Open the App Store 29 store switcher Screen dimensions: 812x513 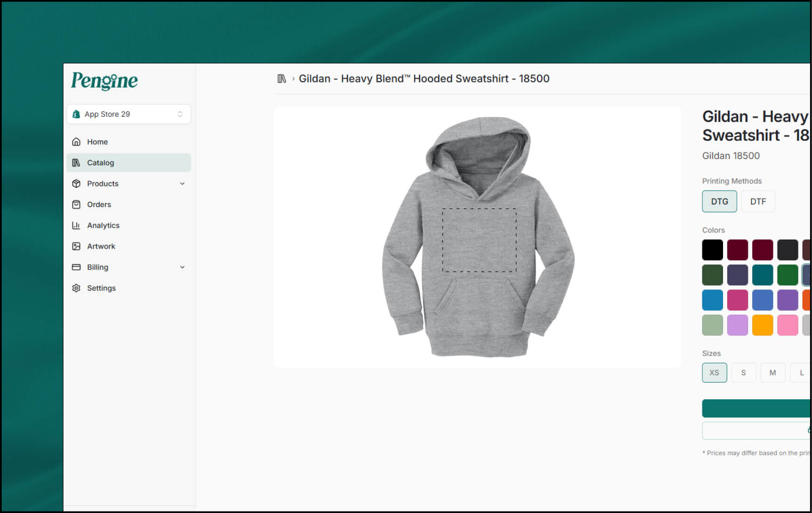coord(129,114)
